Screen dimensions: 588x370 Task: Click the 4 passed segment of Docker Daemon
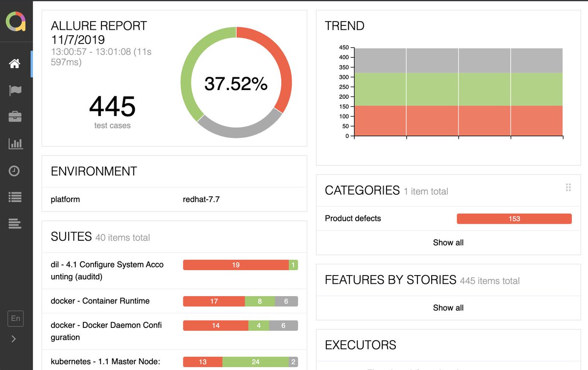[259, 325]
